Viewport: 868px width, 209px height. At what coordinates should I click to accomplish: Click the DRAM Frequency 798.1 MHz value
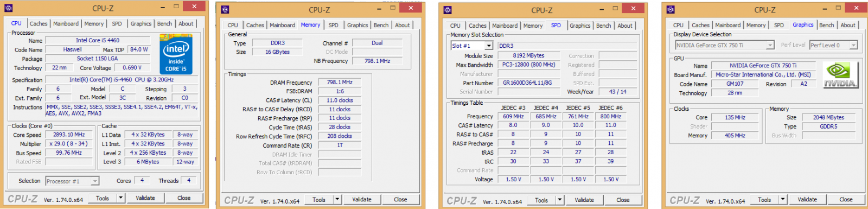point(340,83)
